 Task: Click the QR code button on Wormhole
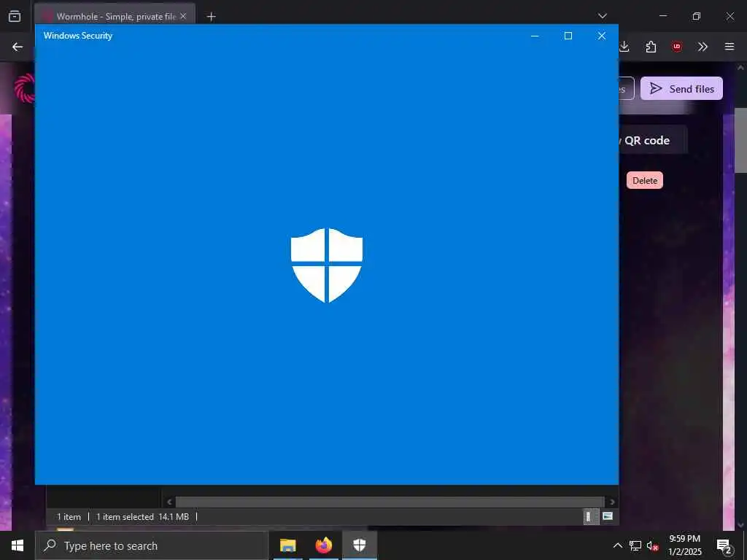653,140
